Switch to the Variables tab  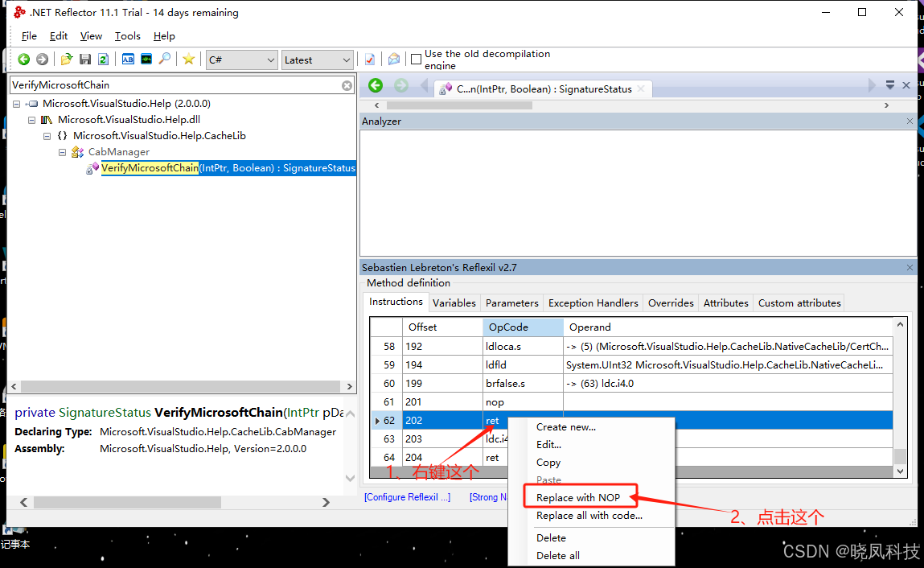point(454,303)
